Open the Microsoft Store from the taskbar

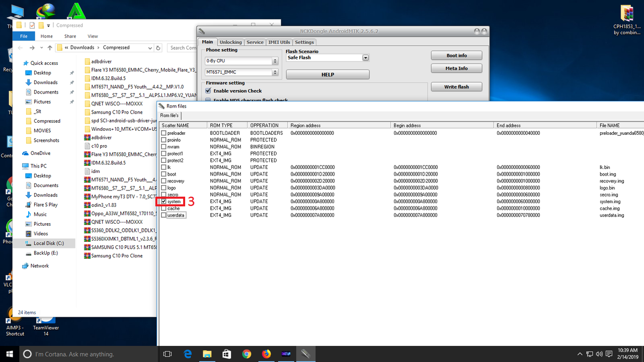click(x=226, y=354)
